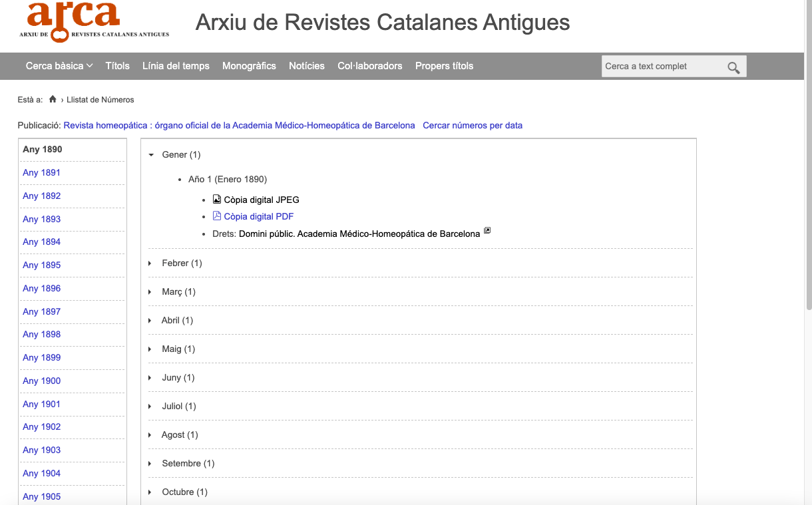Open the Cerca bàsica dropdown menu
Screen dimensions: 812x505
(59, 66)
